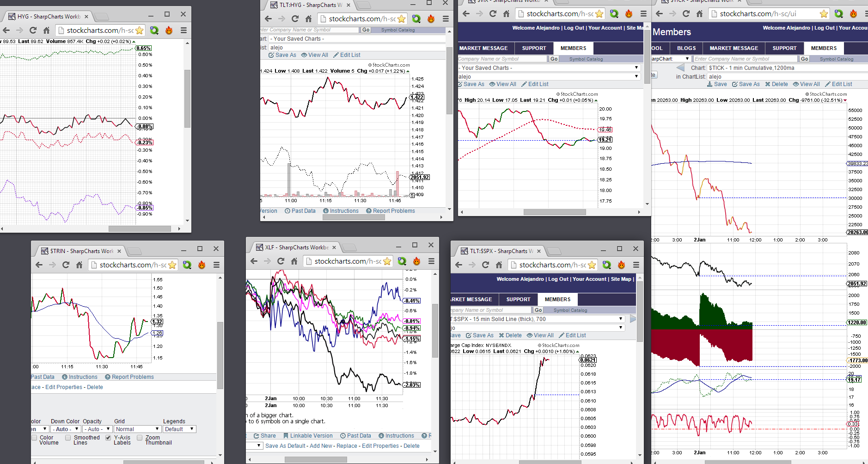Enable the Zoom Thumbnail checkbox
The height and width of the screenshot is (464, 868).
point(140,438)
